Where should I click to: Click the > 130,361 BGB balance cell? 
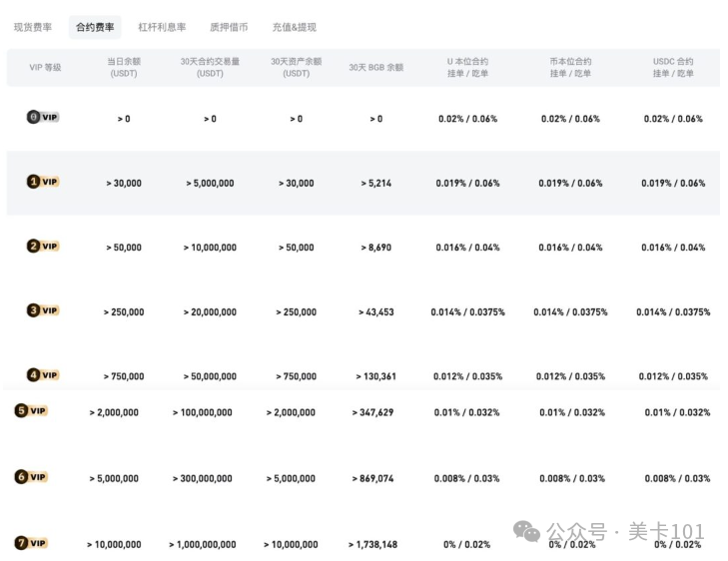click(376, 376)
